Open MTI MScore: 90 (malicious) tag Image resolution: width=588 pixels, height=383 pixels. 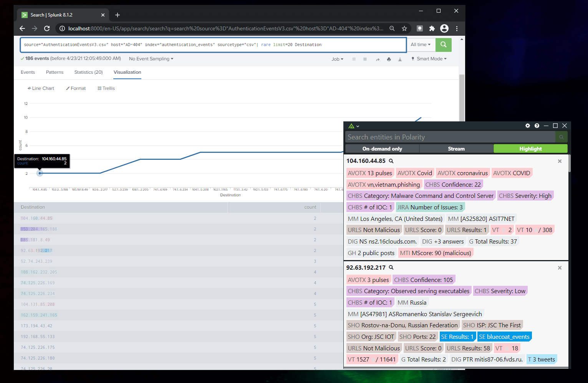coord(435,253)
